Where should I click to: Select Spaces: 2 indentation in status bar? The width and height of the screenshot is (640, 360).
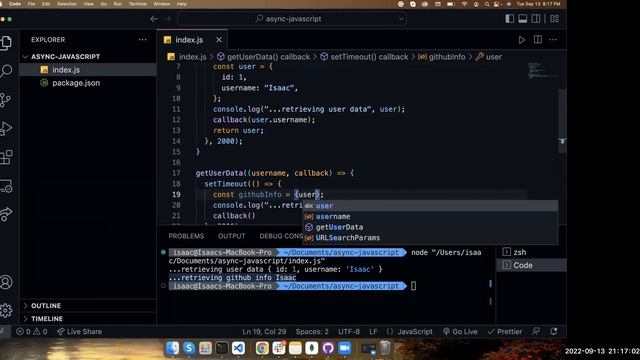tap(312, 331)
